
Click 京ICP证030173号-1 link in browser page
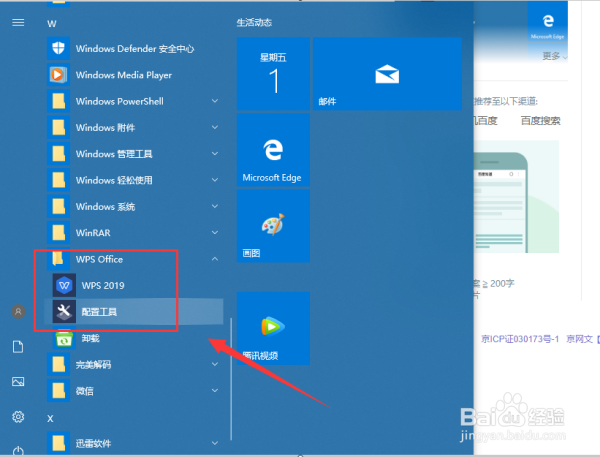pyautogui.click(x=520, y=339)
